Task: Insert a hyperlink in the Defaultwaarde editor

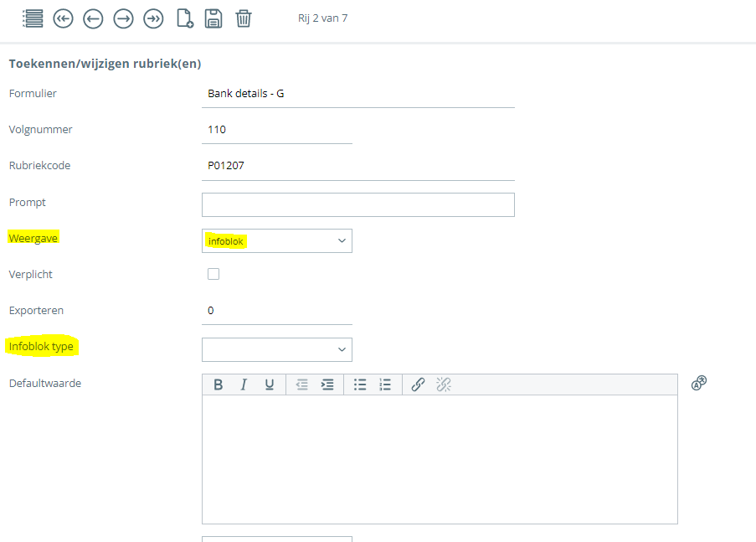Action: [418, 384]
